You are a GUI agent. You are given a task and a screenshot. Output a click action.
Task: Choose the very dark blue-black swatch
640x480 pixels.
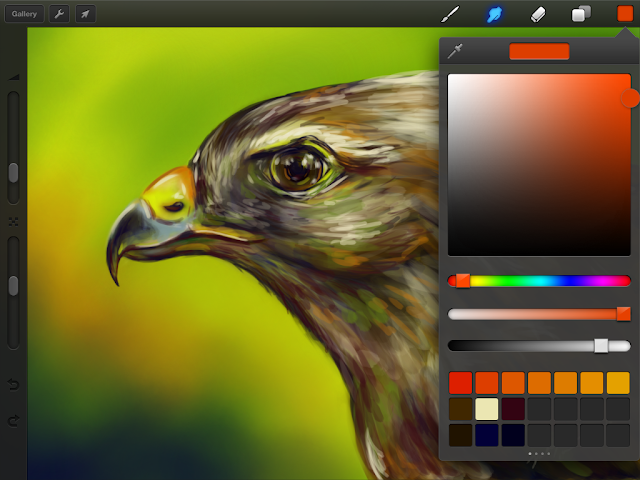tap(513, 435)
